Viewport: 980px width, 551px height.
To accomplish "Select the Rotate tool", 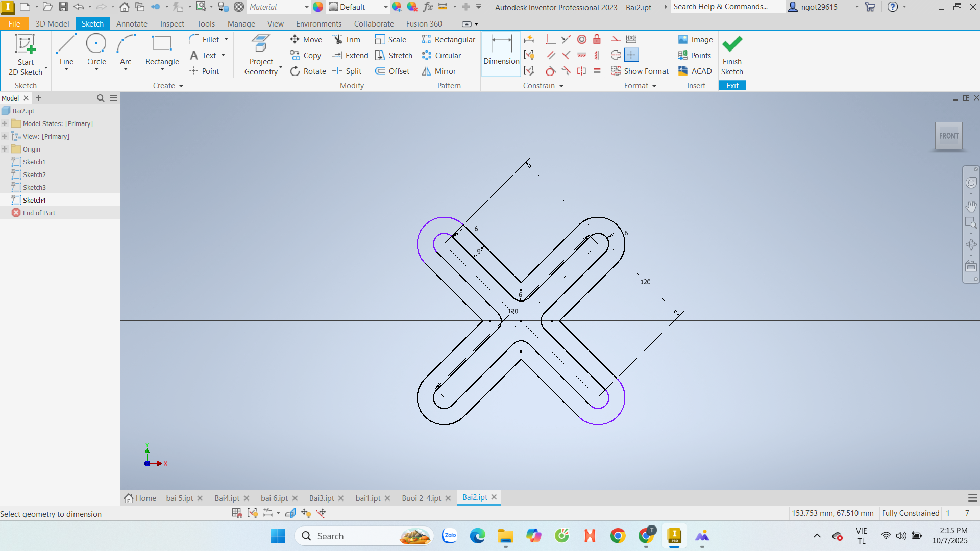I will [308, 71].
